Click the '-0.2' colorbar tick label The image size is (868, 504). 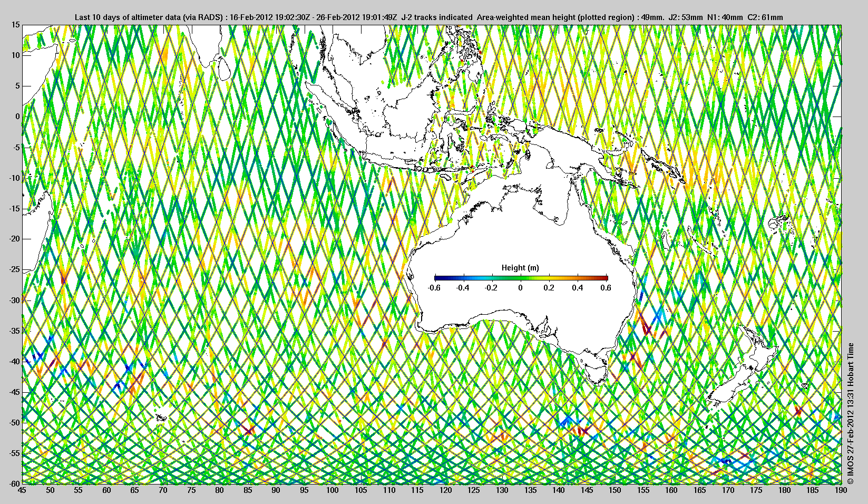click(x=491, y=288)
